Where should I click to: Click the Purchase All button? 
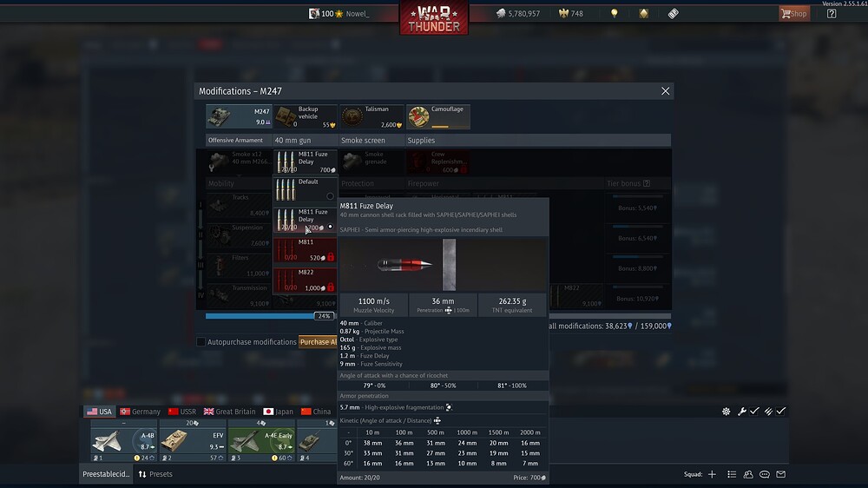coord(318,342)
